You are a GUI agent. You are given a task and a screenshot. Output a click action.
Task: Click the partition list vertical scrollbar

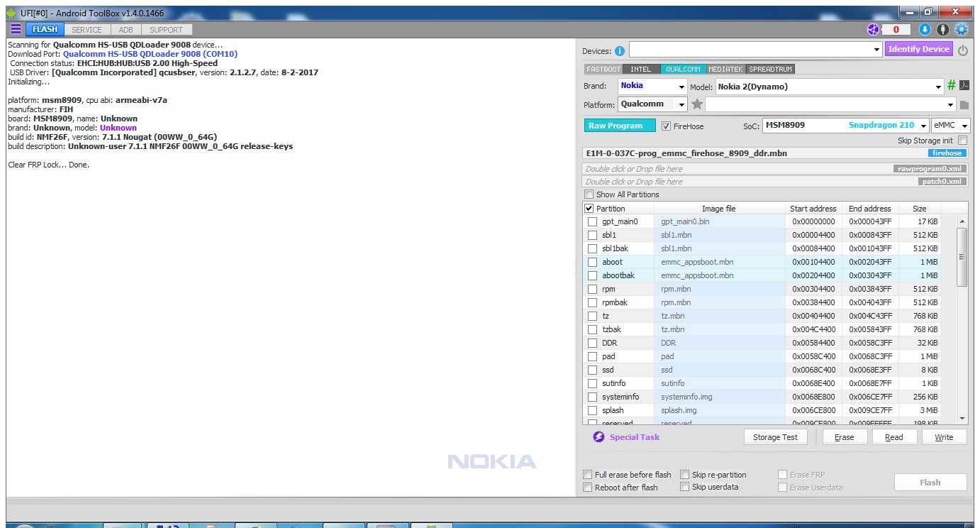tap(962, 257)
